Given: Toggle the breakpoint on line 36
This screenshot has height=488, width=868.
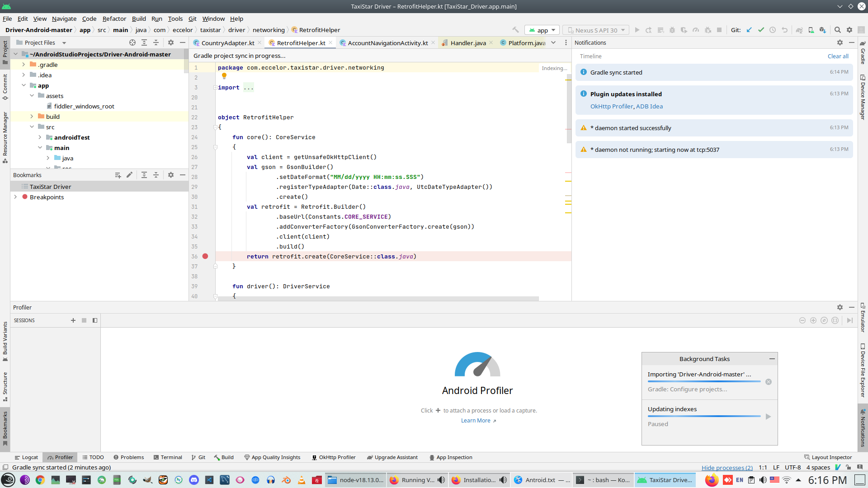Looking at the screenshot, I should click(x=205, y=256).
